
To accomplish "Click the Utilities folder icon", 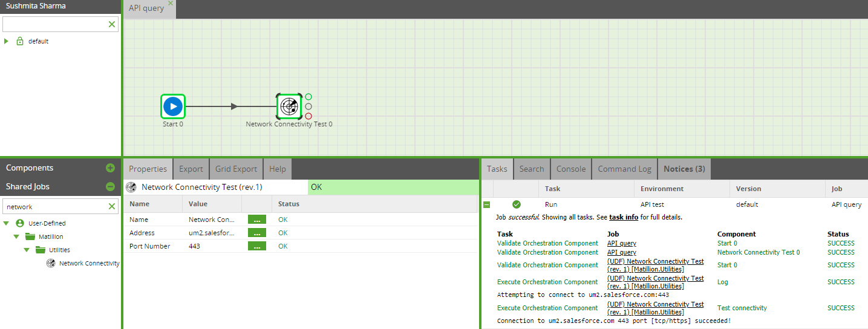I will pyautogui.click(x=41, y=250).
